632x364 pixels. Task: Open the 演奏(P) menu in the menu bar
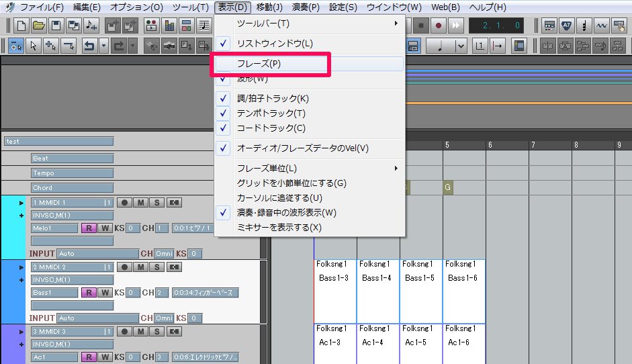tap(305, 7)
